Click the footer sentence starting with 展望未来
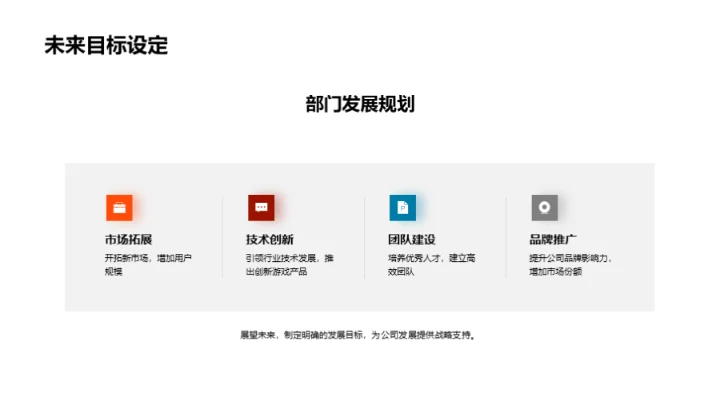Viewport: 720px width, 404px height. point(358,335)
